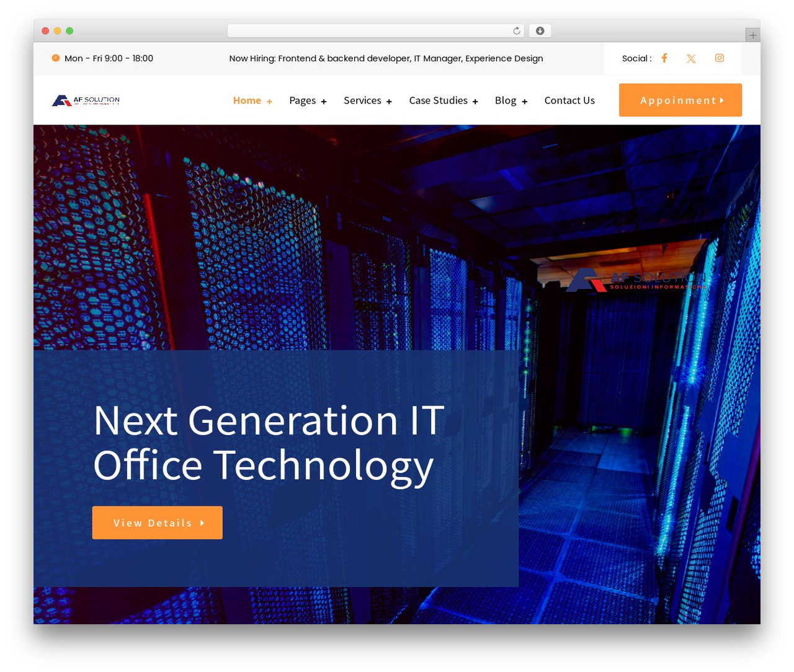The height and width of the screenshot is (672, 794).
Task: Click the orange clock icon by opening hours
Action: (x=56, y=58)
